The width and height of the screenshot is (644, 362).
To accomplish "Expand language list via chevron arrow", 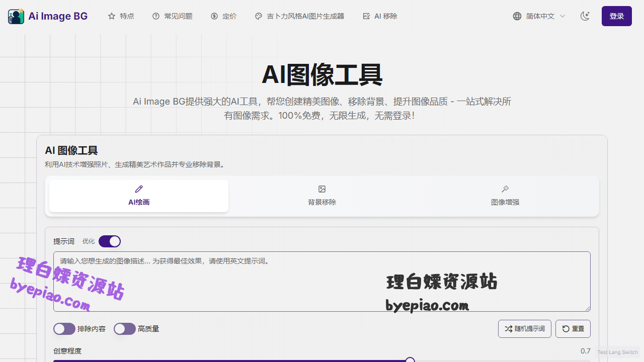I will click(x=562, y=16).
